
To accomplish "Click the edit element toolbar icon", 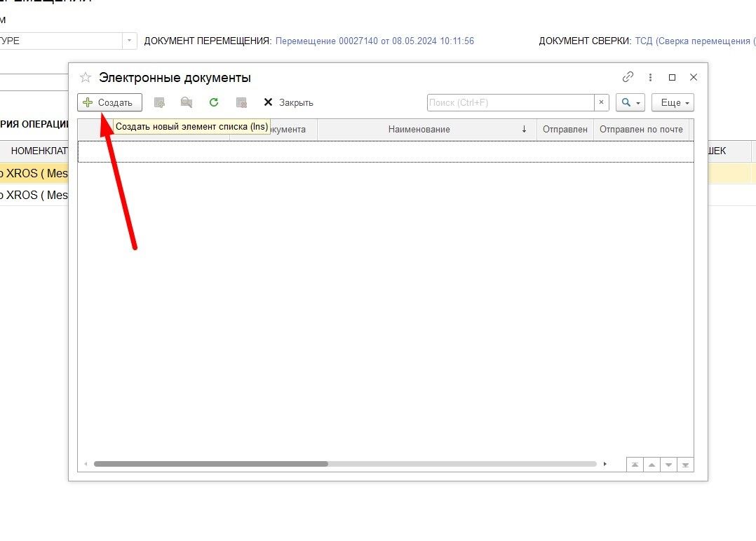I will [x=159, y=102].
